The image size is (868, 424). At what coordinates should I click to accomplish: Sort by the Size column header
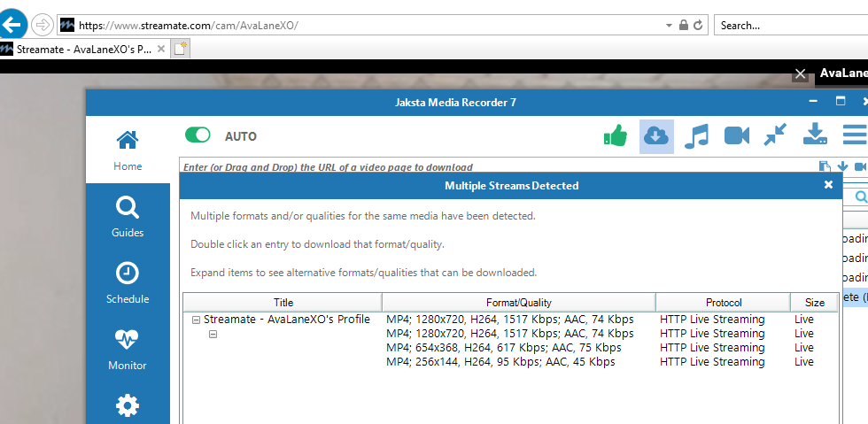pos(814,302)
